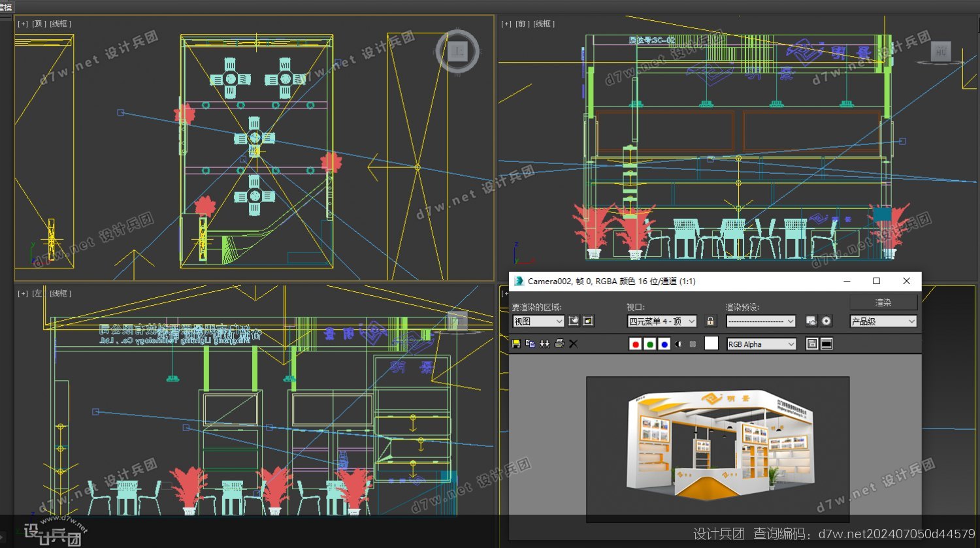Print the rendered image
The image size is (980, 548).
point(559,344)
